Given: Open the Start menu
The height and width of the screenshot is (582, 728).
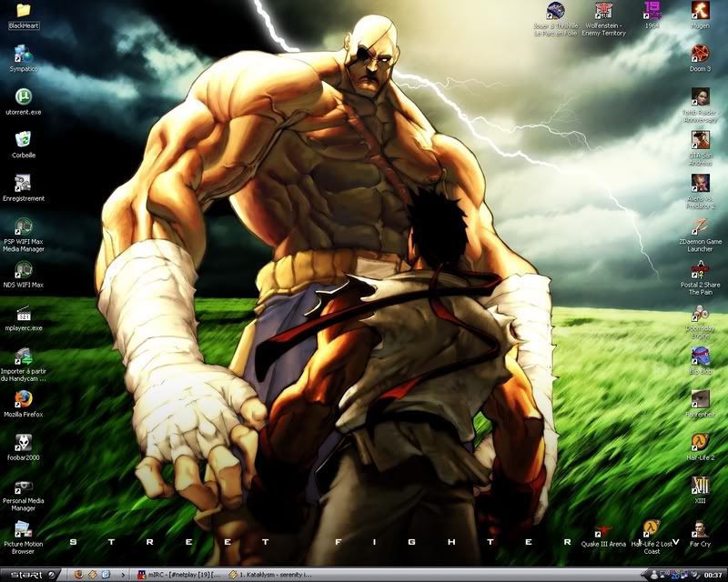Looking at the screenshot, I should click(x=30, y=575).
